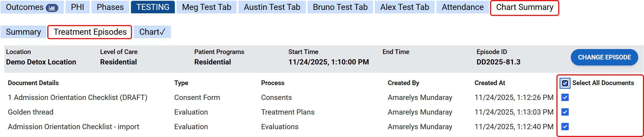Switch to the PHI tab
Image resolution: width=644 pixels, height=137 pixels.
click(x=77, y=7)
